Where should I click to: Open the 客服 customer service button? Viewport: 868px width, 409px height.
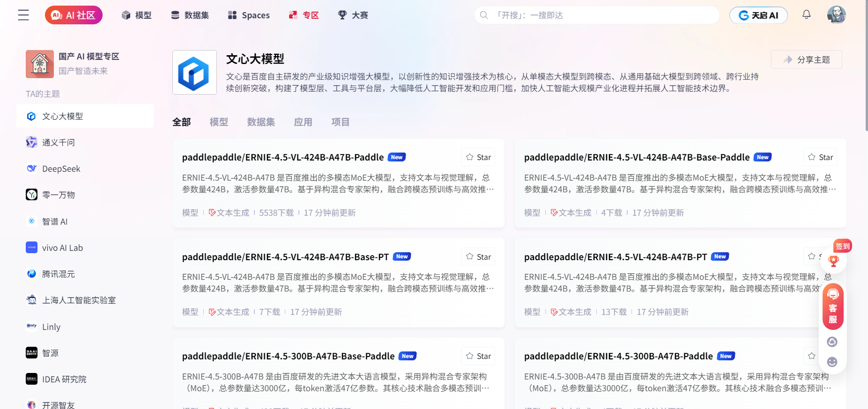(x=833, y=307)
